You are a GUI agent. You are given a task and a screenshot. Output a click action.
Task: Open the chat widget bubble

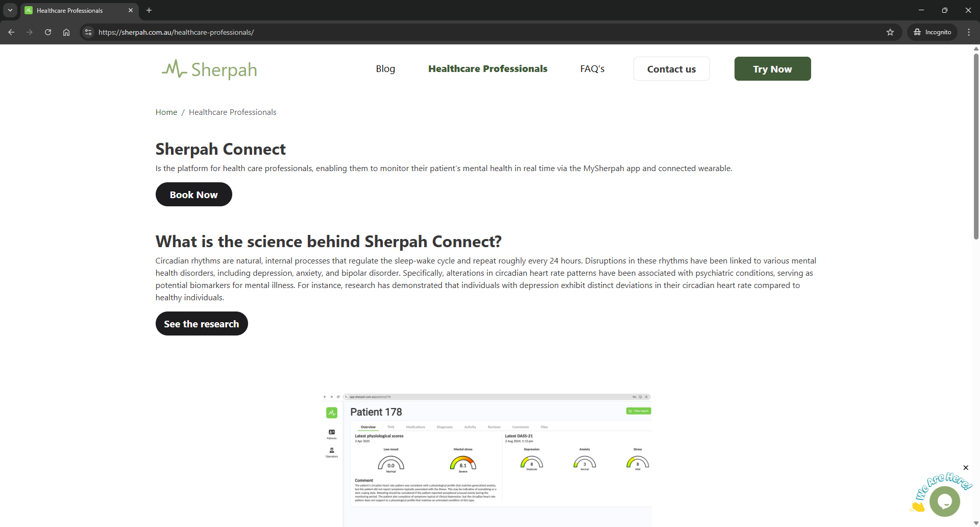tap(944, 501)
